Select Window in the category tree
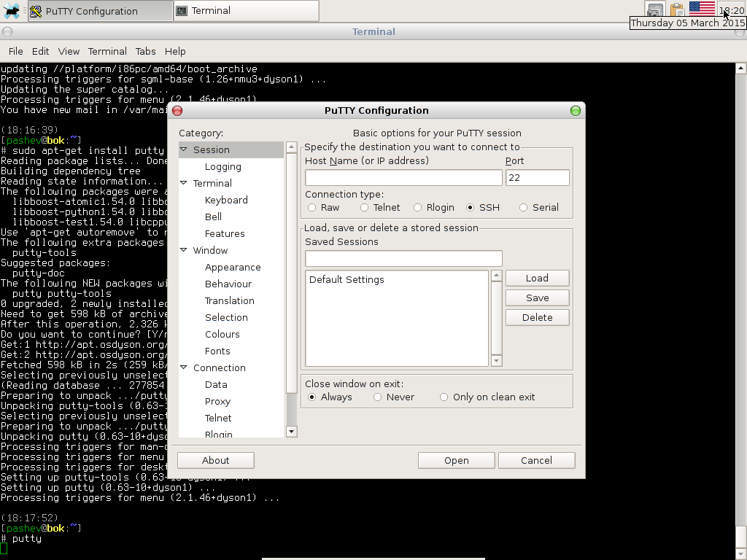The height and width of the screenshot is (560, 747). coord(211,251)
